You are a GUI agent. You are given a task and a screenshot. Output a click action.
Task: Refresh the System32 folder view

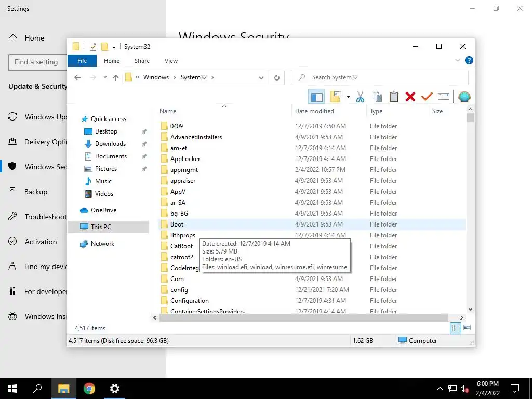click(x=277, y=78)
